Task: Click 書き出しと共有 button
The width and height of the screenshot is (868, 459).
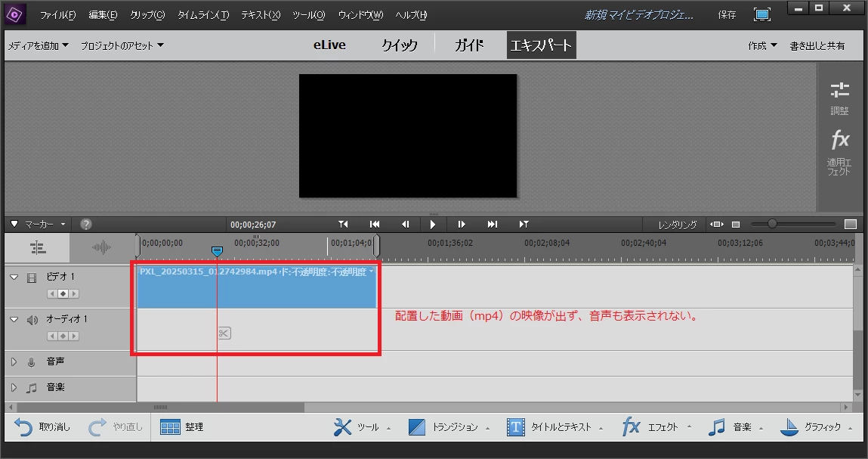Action: (817, 45)
